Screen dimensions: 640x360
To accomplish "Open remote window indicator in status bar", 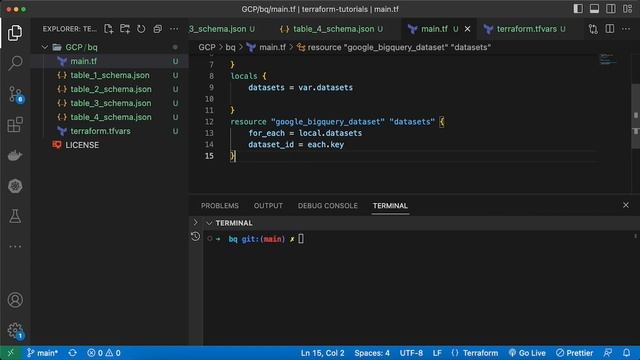I will click(x=10, y=353).
